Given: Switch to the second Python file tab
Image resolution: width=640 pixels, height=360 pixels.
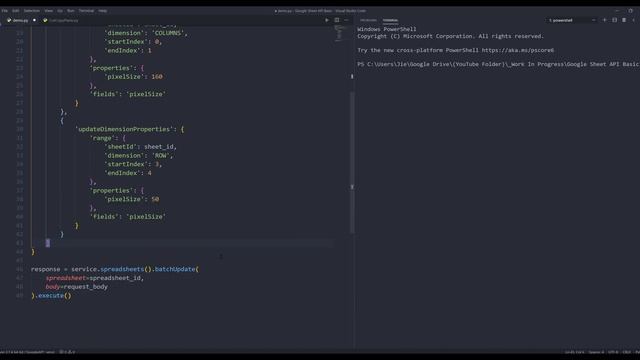Looking at the screenshot, I should pyautogui.click(x=61, y=20).
